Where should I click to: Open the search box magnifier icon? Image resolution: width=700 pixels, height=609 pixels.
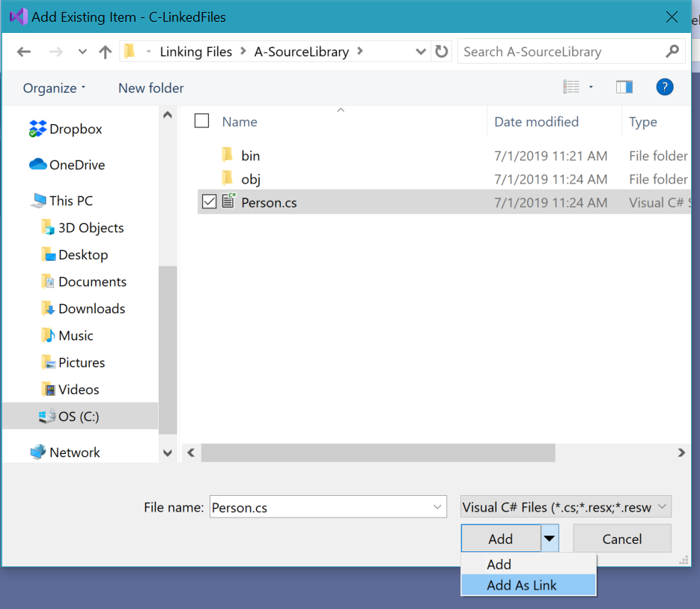(x=672, y=51)
